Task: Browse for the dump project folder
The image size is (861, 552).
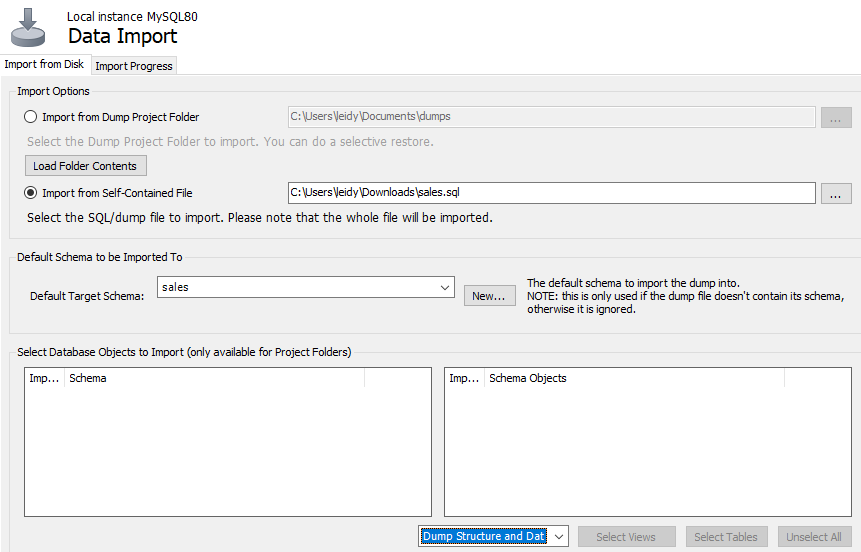Action: [x=836, y=117]
